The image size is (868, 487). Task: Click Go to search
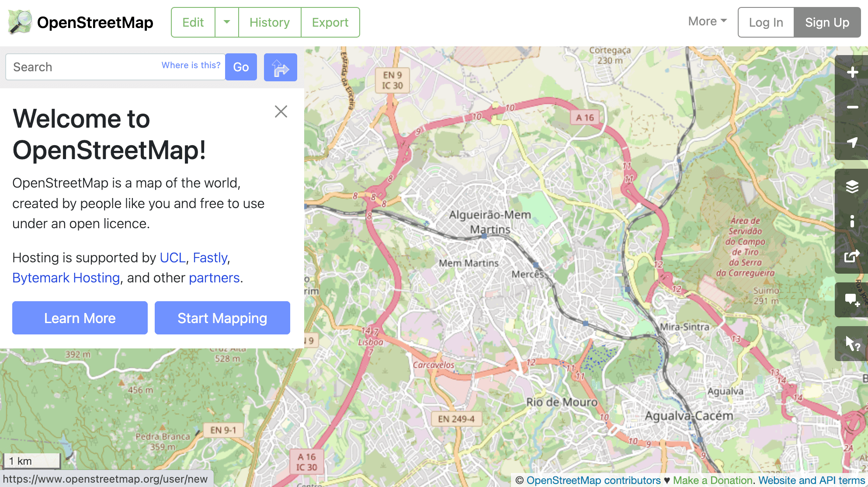click(x=241, y=67)
